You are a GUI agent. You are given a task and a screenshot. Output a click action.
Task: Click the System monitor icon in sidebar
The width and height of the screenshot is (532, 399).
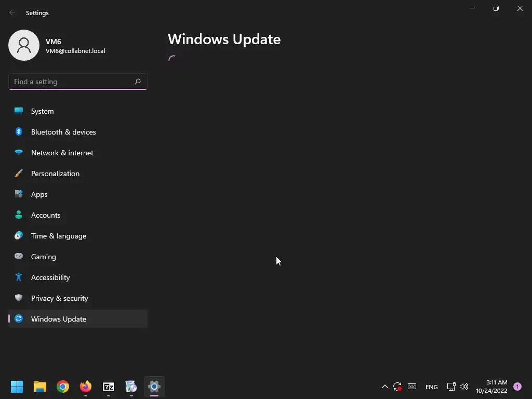tap(19, 111)
